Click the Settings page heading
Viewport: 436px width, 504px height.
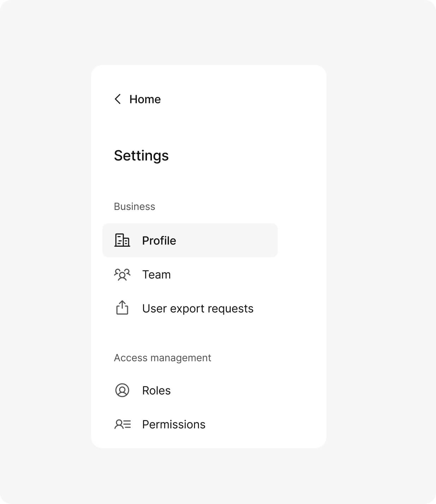tap(141, 156)
